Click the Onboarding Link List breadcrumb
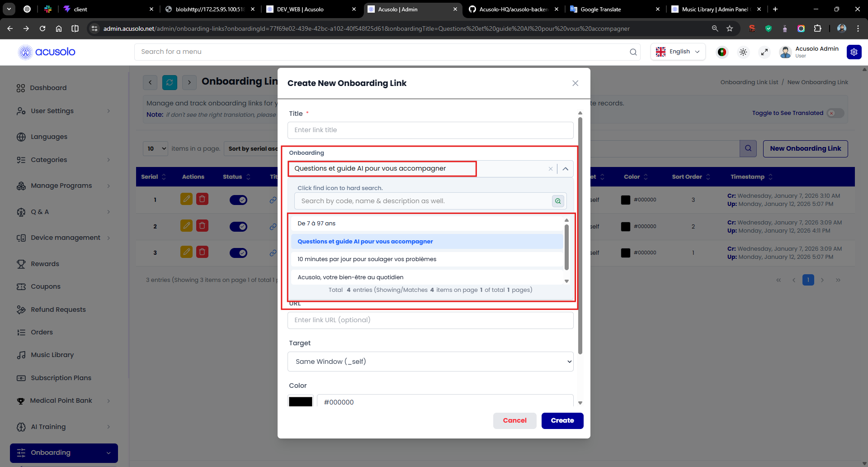Image resolution: width=868 pixels, height=467 pixels. point(749,82)
